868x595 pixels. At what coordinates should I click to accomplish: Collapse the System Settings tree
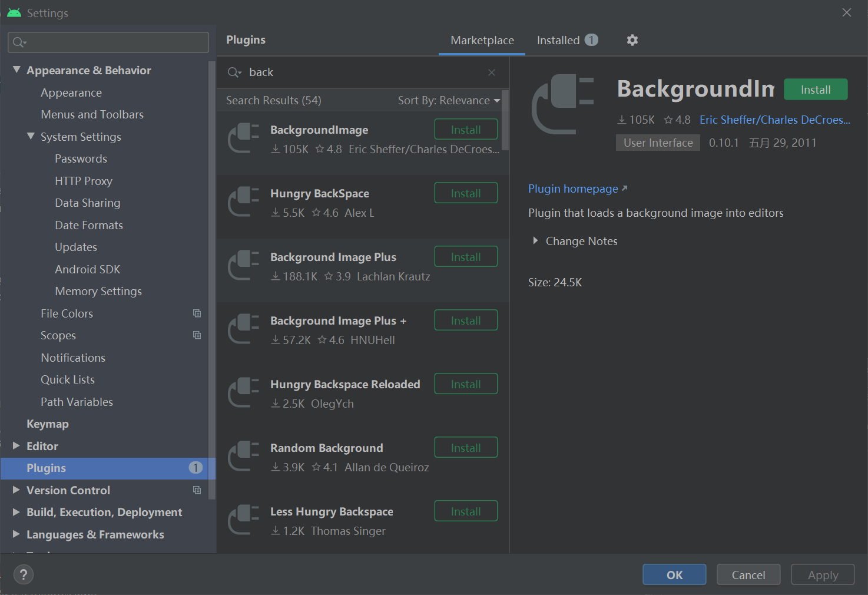pyautogui.click(x=31, y=136)
